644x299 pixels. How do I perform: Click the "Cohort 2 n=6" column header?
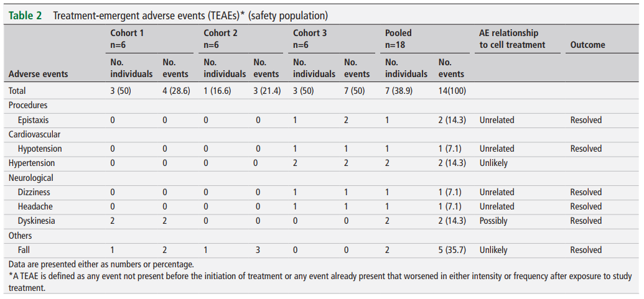click(220, 39)
